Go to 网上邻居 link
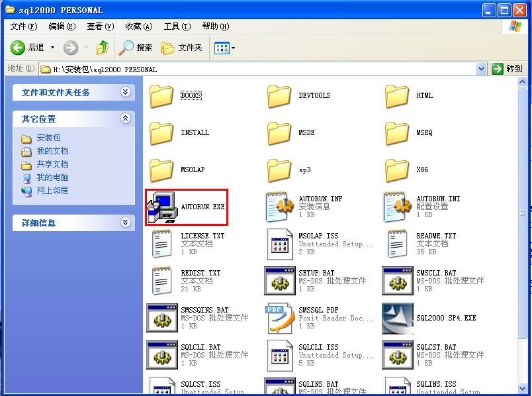Viewport: 532px width, 396px height. pyautogui.click(x=52, y=191)
